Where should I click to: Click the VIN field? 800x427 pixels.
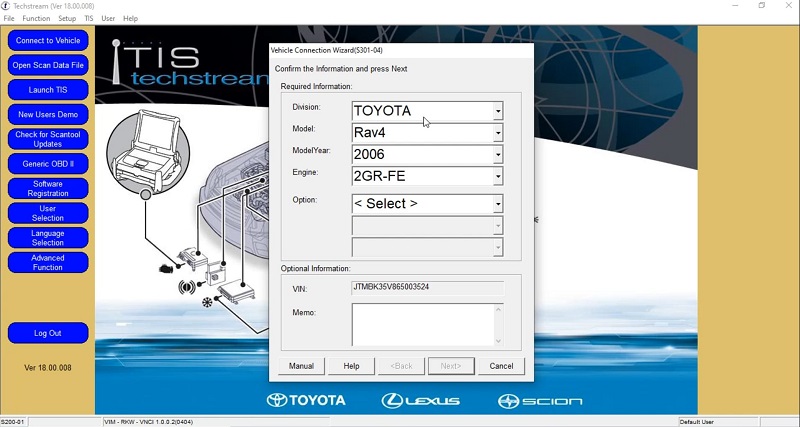428,287
